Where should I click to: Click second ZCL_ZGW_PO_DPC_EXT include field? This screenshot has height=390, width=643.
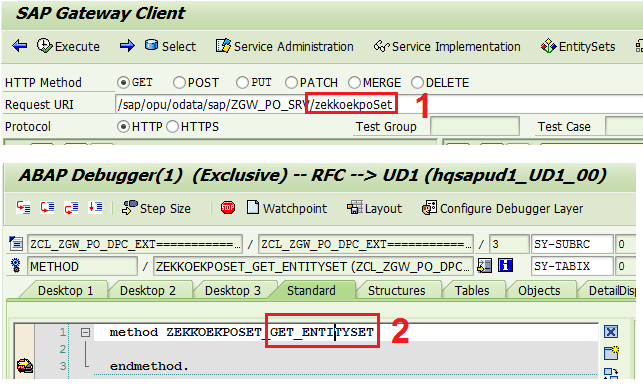[366, 244]
